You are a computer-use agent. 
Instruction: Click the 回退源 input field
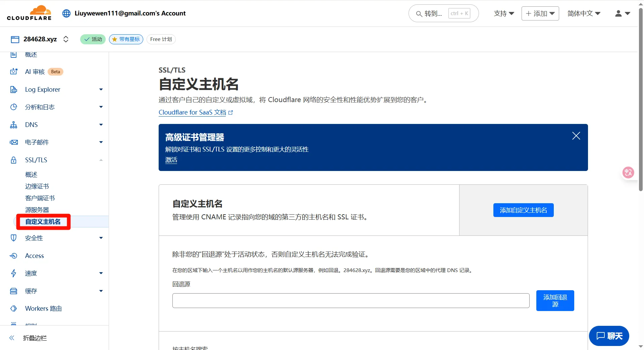(351, 301)
